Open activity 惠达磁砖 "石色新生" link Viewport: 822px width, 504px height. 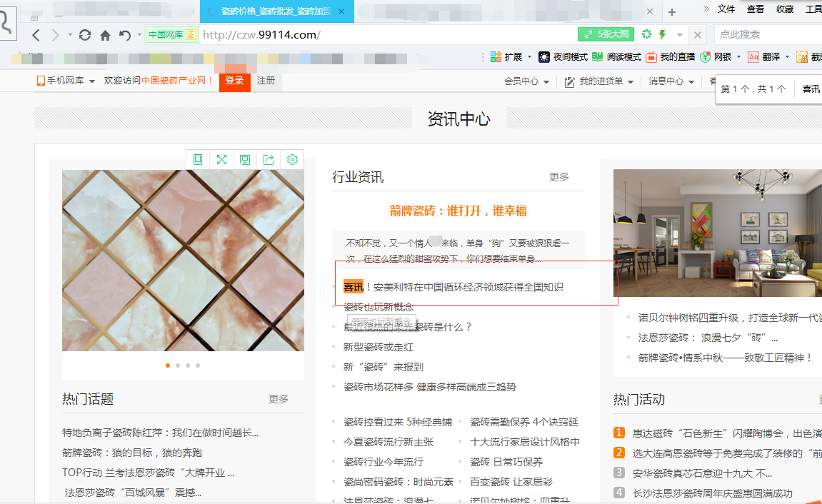pyautogui.click(x=727, y=433)
